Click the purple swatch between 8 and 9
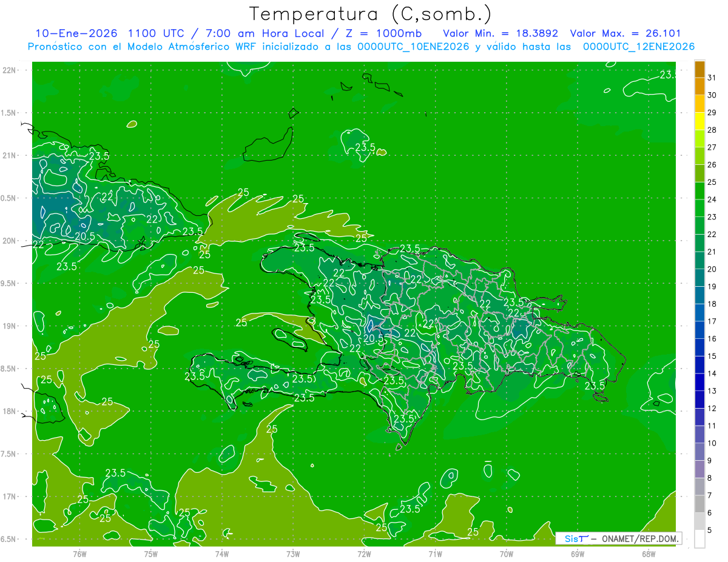 pyautogui.click(x=699, y=469)
